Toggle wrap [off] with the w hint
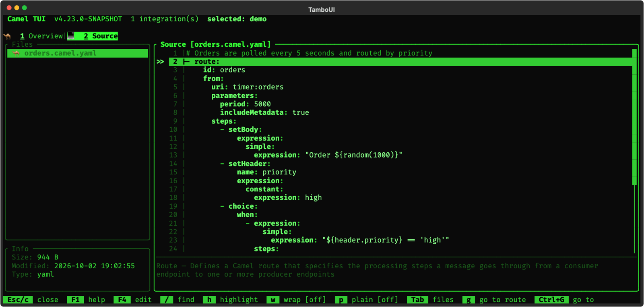644x307 pixels. 296,300
